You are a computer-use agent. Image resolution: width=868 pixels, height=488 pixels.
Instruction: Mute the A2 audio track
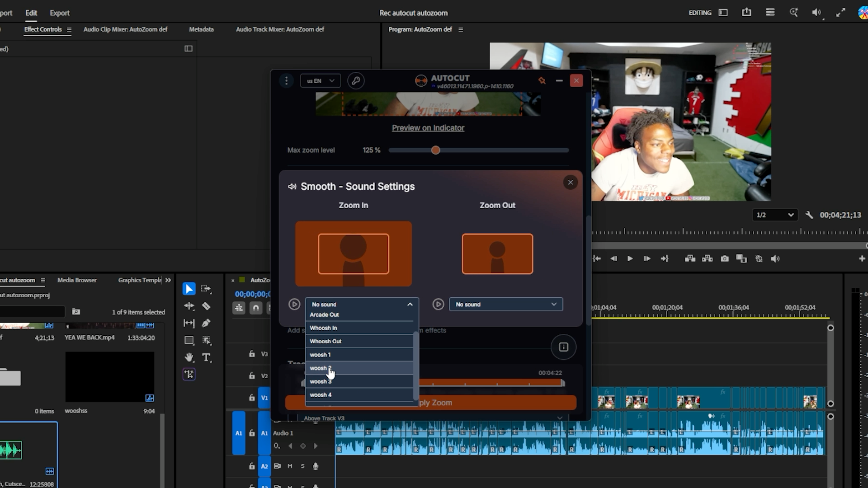290,466
